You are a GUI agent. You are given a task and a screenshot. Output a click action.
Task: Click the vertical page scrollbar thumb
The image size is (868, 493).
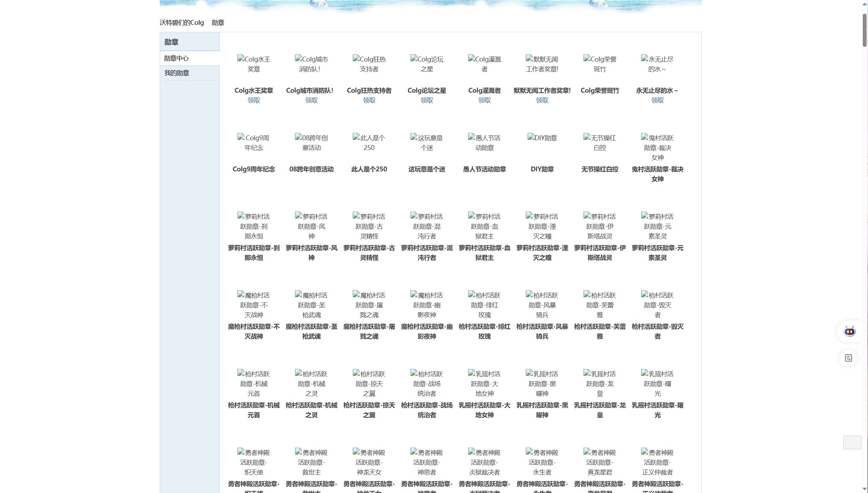click(x=865, y=30)
